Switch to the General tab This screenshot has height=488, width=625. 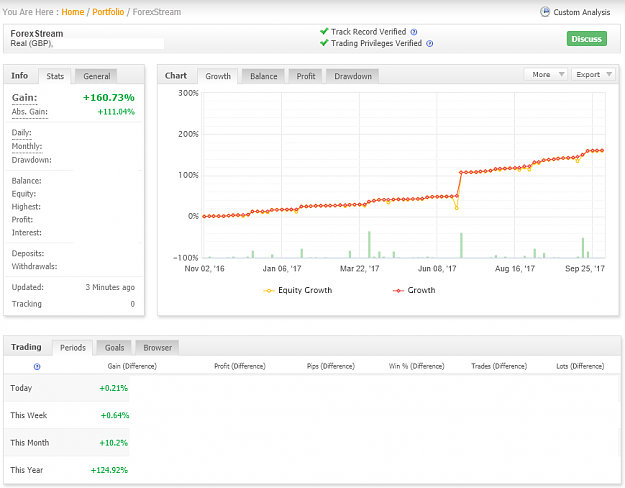(96, 76)
